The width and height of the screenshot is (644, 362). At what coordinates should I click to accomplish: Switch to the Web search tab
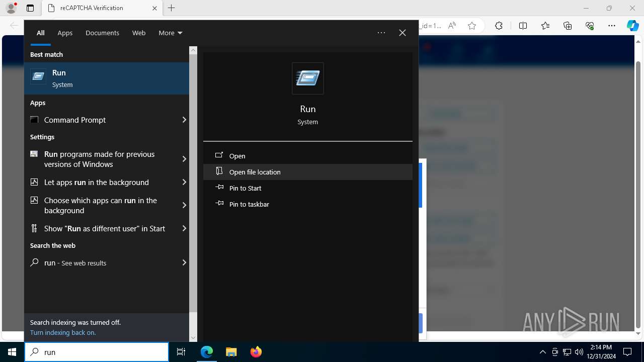click(139, 33)
